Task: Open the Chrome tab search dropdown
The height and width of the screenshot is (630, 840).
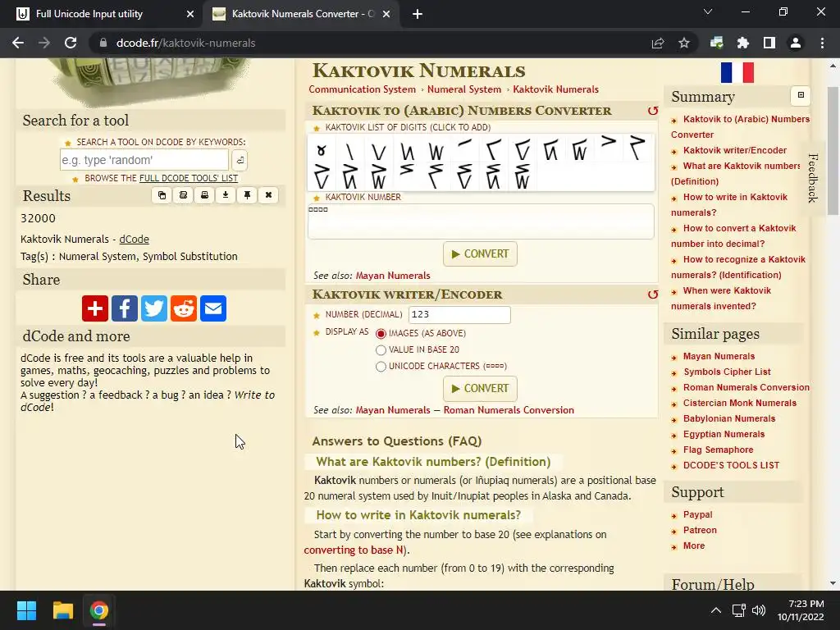Action: pos(708,12)
